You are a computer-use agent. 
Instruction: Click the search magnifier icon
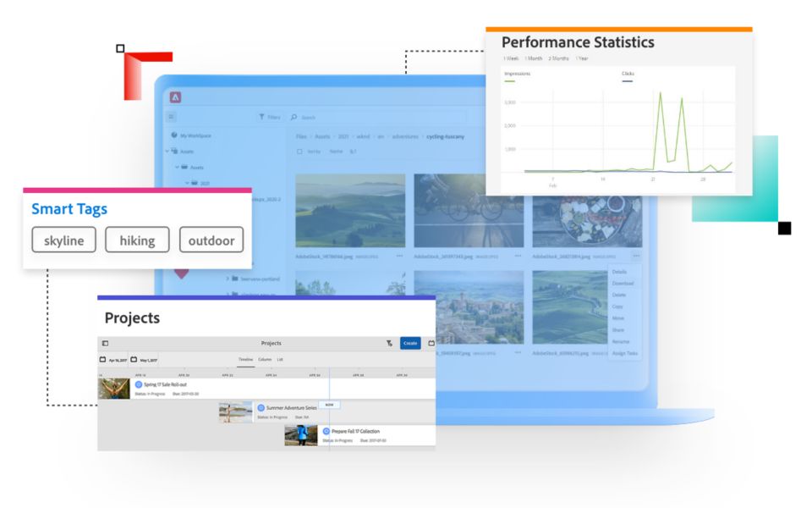click(x=294, y=117)
